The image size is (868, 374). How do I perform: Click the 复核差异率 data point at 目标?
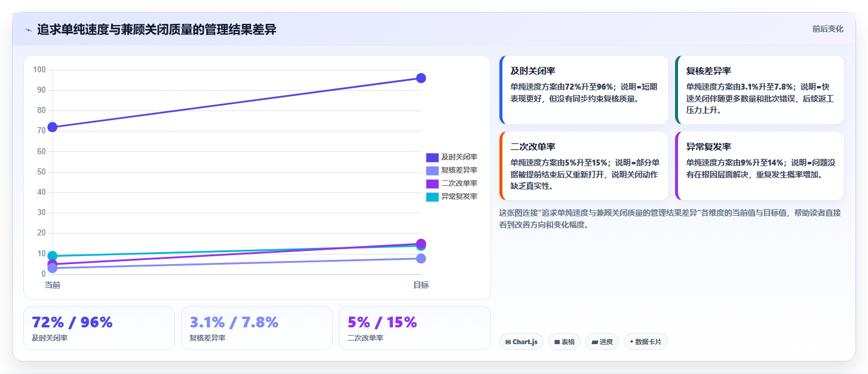point(421,258)
